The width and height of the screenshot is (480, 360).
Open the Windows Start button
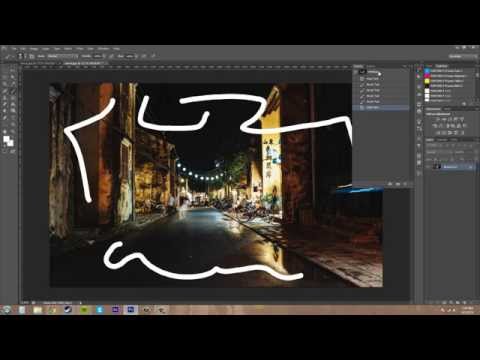6,310
